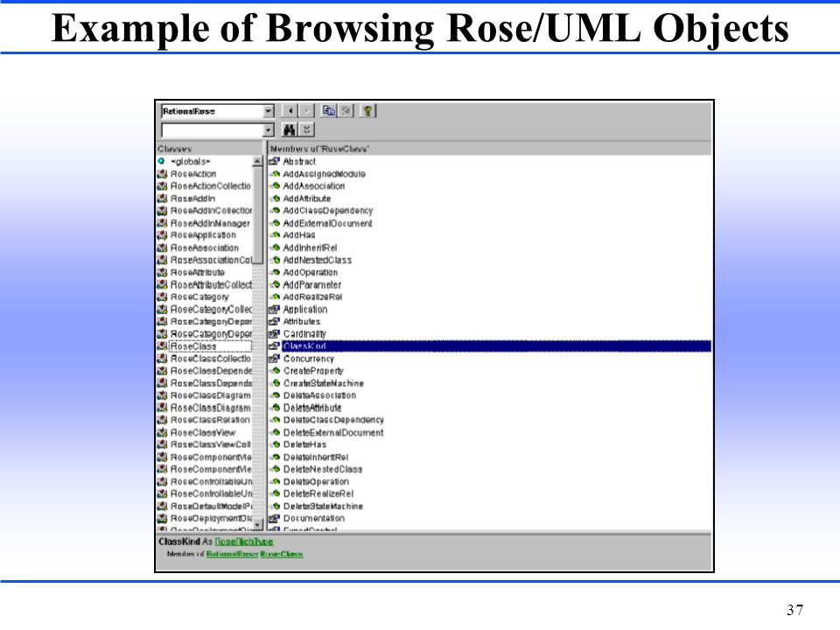840x630 pixels.
Task: Select the AddAssignedModule method
Action: (x=324, y=174)
